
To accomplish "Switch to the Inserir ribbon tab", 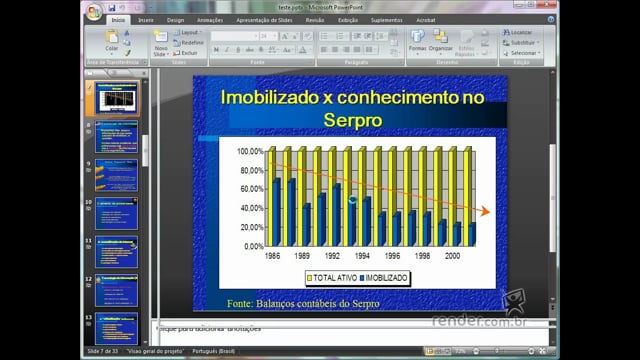I will pos(146,20).
